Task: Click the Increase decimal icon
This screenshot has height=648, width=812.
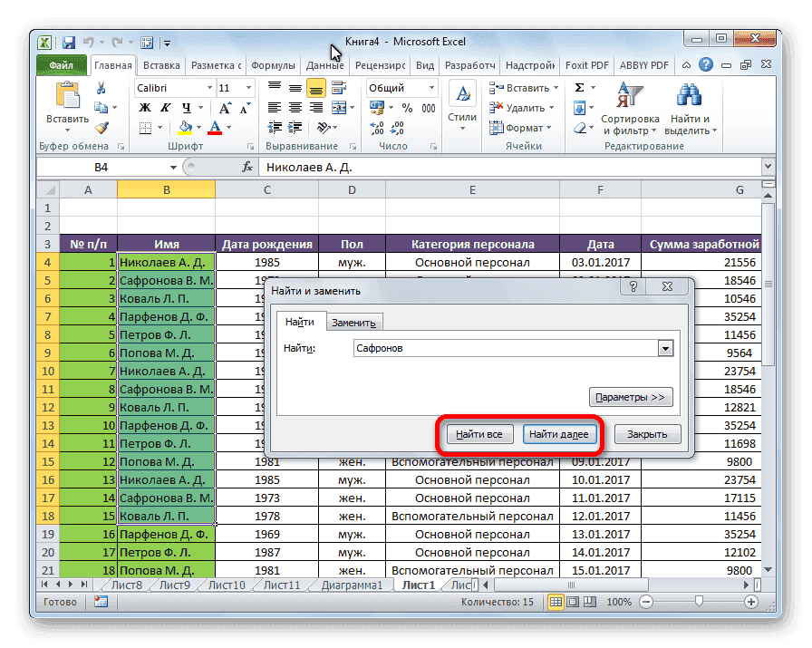Action: coord(378,128)
